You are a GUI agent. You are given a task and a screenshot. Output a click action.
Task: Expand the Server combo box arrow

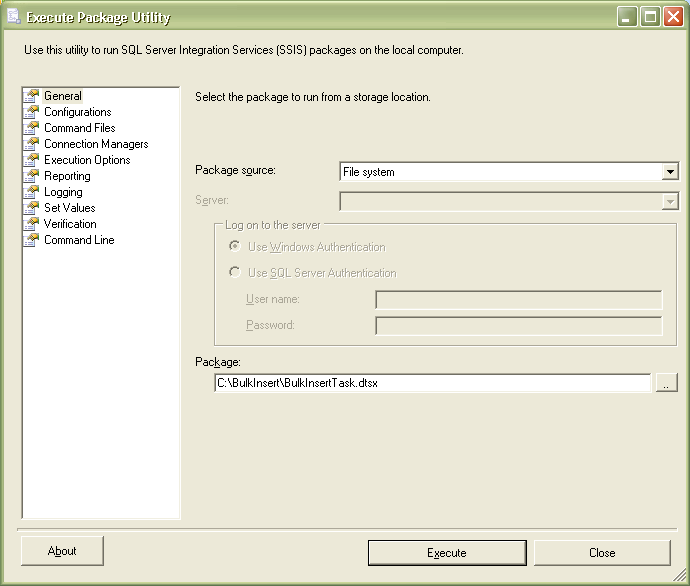pyautogui.click(x=670, y=201)
